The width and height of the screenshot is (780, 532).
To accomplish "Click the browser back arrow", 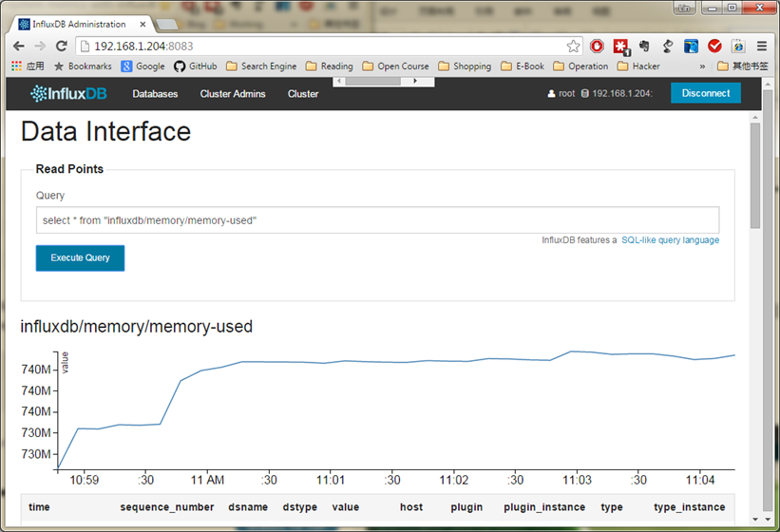I will [x=18, y=46].
